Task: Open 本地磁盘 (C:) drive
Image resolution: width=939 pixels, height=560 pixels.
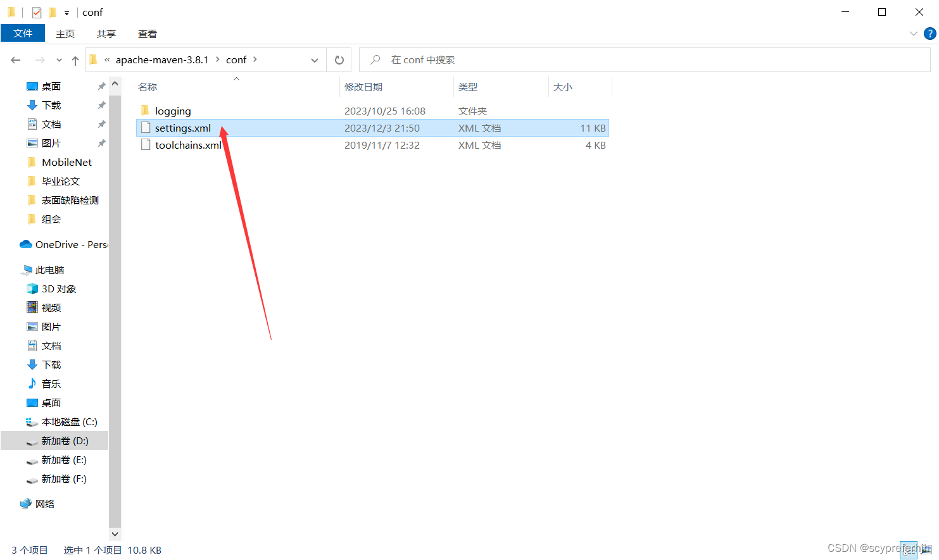Action: [69, 422]
